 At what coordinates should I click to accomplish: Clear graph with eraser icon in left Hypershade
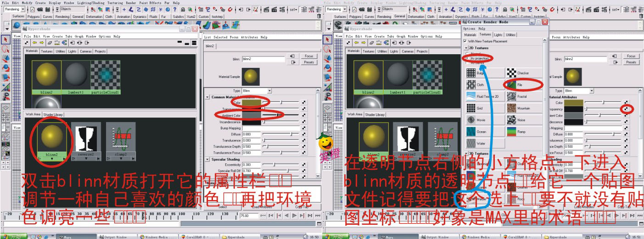tap(50, 43)
